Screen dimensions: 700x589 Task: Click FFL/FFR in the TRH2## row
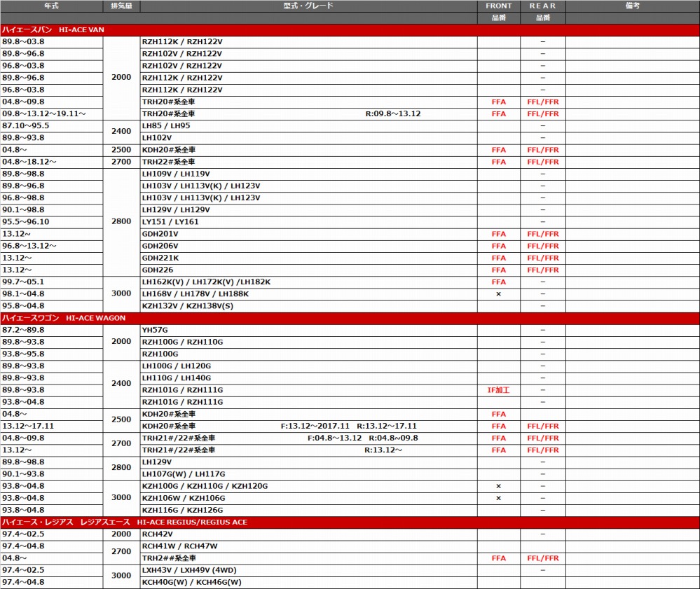(543, 558)
